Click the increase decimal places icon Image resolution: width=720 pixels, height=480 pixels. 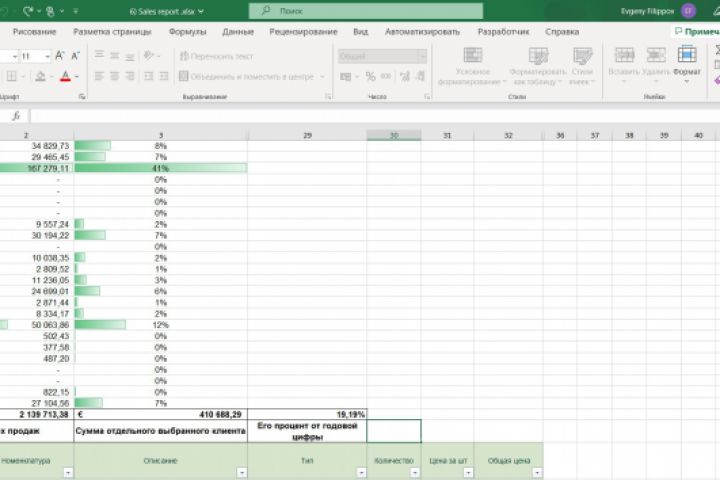pos(405,76)
